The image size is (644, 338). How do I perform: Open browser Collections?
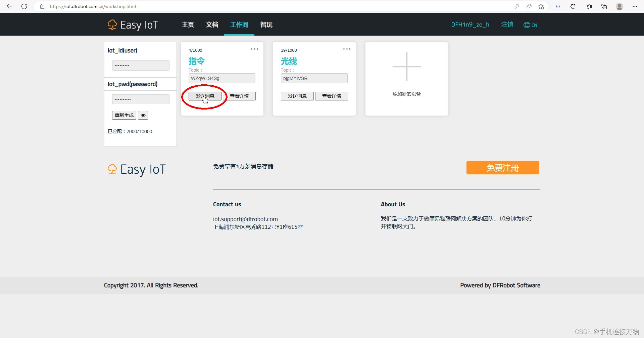click(x=604, y=6)
